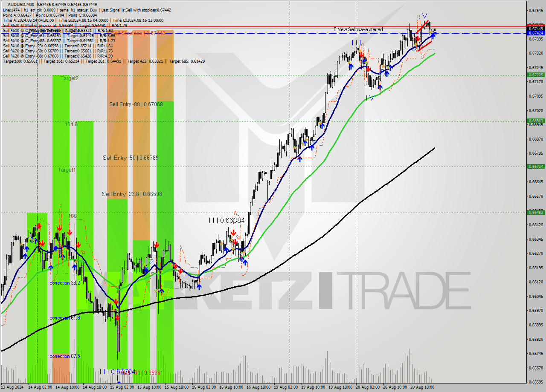Click 'Sell Entry -88 | 0.67068' label
The image size is (546, 392).
[x=136, y=104]
